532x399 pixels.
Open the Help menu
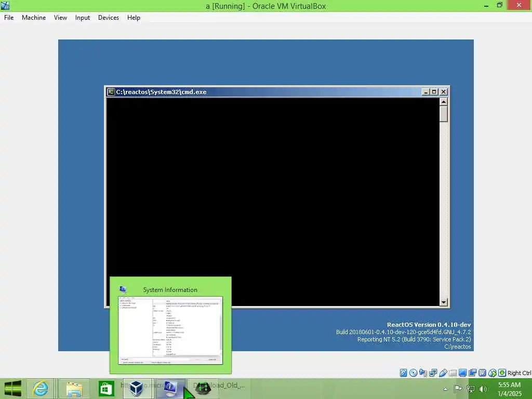(134, 18)
